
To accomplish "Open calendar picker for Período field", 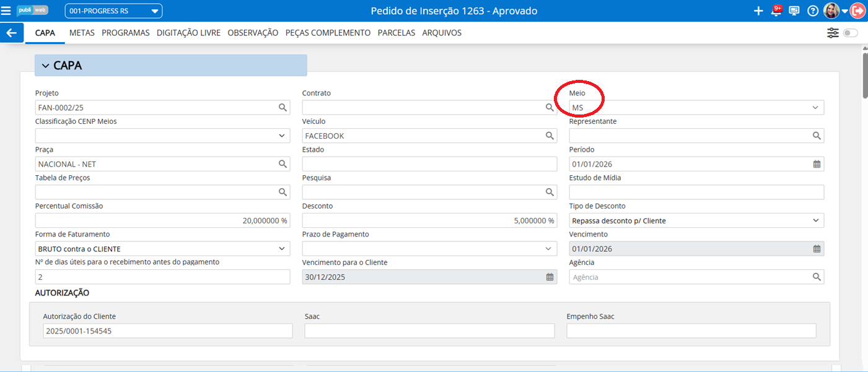I will click(x=817, y=164).
